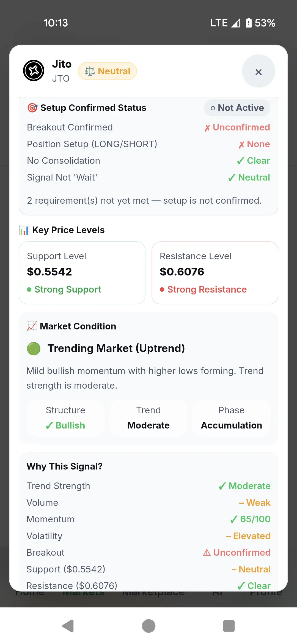Screen dimensions: 297x644
Task: Tap the Android back navigation button
Action: tap(68, 626)
